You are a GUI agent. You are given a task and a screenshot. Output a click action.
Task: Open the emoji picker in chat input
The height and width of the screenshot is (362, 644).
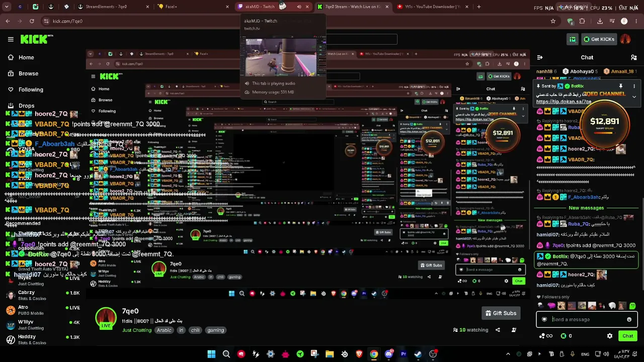629,319
